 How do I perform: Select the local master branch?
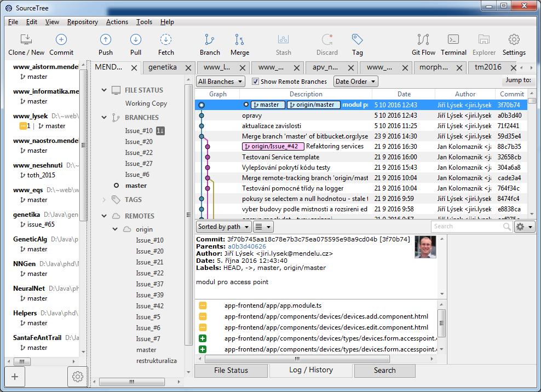[136, 186]
